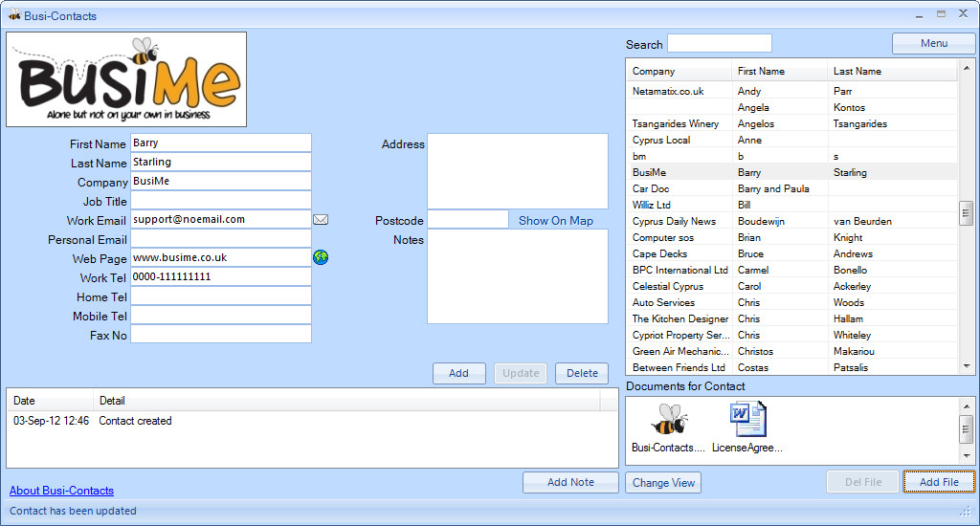The width and height of the screenshot is (980, 526).
Task: Click the Show On Map link
Action: click(556, 221)
